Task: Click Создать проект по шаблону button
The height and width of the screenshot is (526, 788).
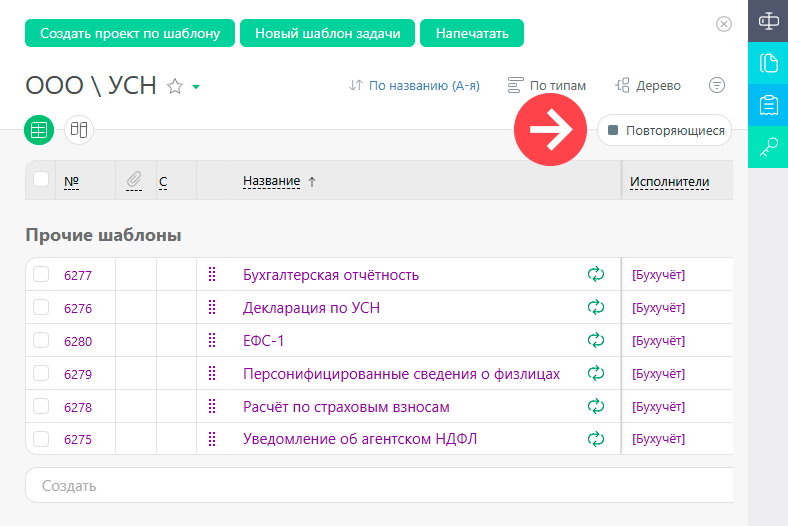Action: (x=130, y=33)
